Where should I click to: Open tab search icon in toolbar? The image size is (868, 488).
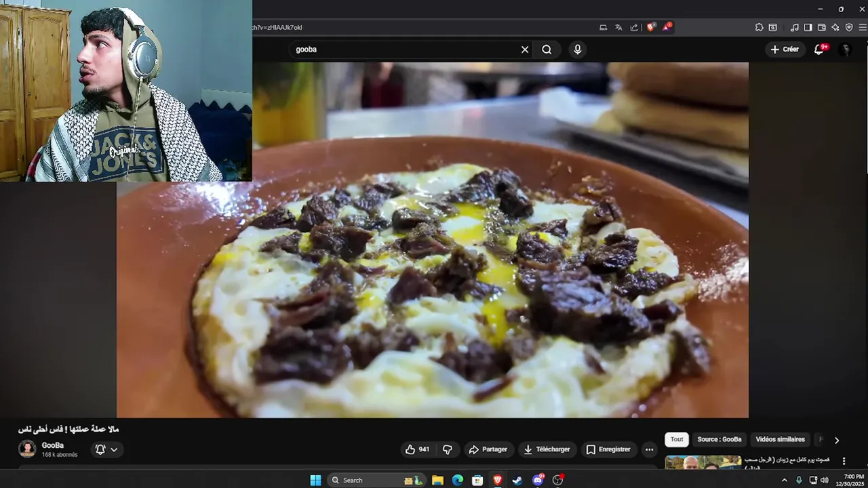coord(772,28)
